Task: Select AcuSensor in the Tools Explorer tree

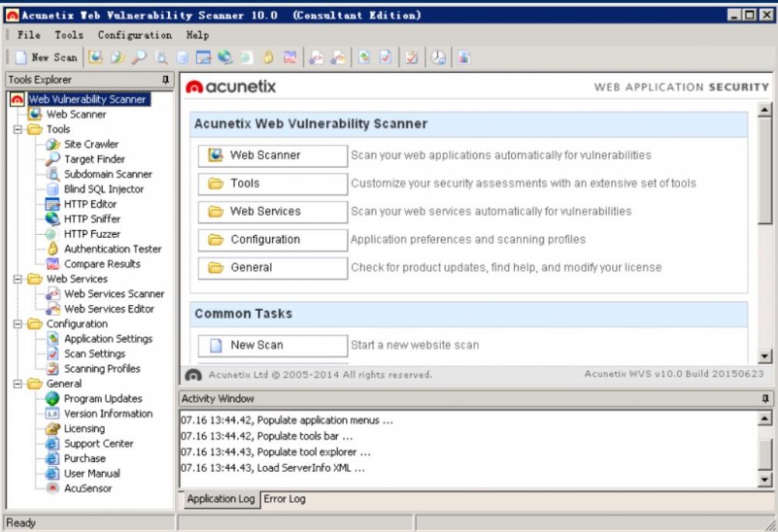Action: (x=87, y=488)
